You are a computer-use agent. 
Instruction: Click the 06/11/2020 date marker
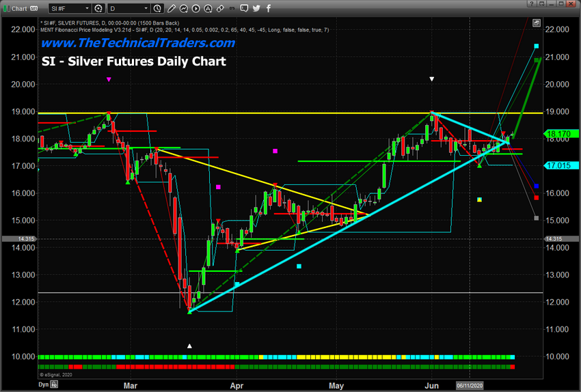470,385
